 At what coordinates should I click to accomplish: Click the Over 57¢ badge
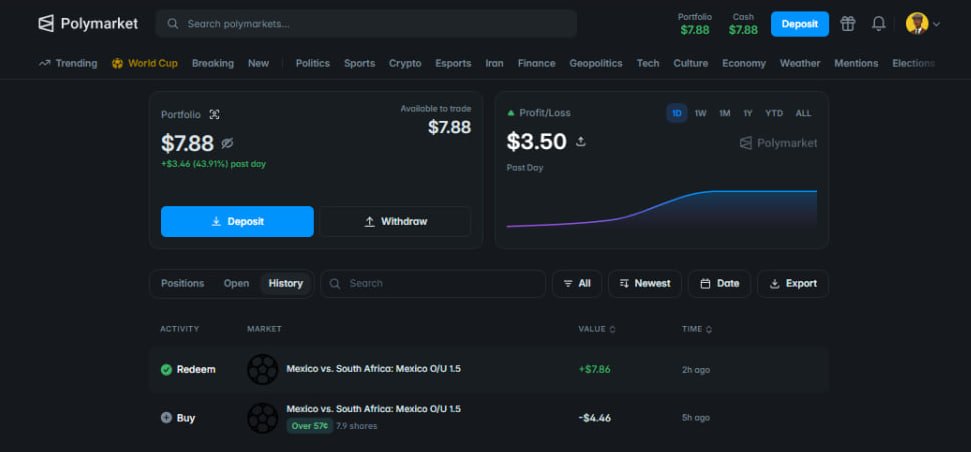pyautogui.click(x=310, y=426)
